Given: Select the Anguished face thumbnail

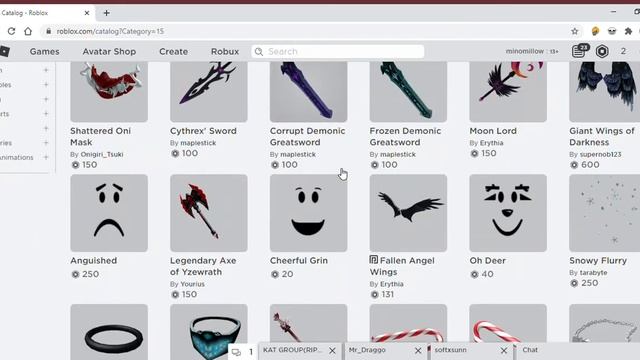Looking at the screenshot, I should pyautogui.click(x=109, y=213).
